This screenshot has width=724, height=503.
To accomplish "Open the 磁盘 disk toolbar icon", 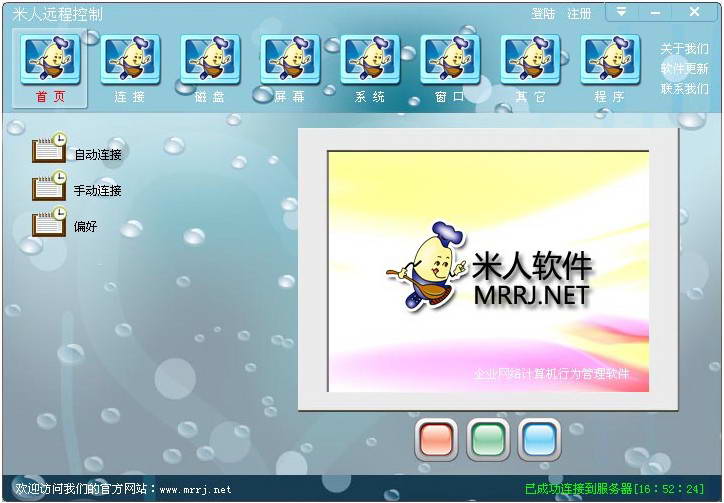I will pyautogui.click(x=210, y=68).
